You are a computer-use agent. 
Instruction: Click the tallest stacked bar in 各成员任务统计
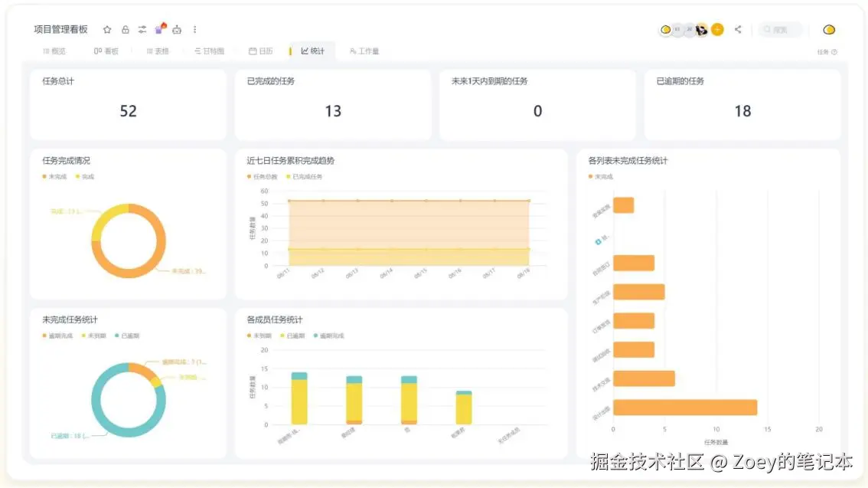pos(299,398)
